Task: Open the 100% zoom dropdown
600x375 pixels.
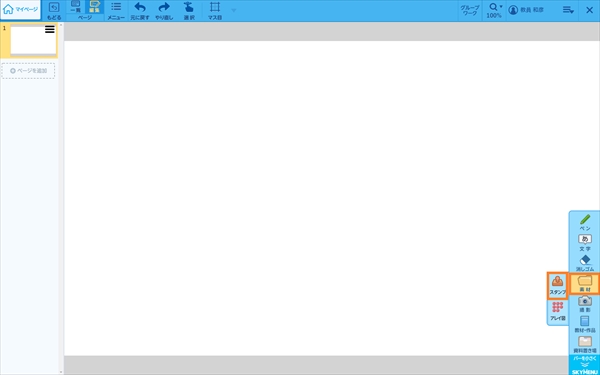Action: [x=494, y=11]
